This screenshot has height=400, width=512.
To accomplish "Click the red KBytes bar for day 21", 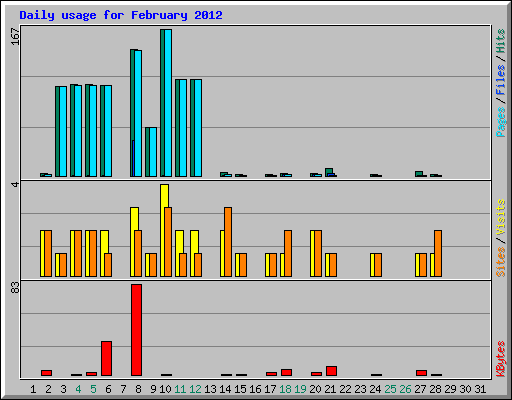I will [x=331, y=371].
